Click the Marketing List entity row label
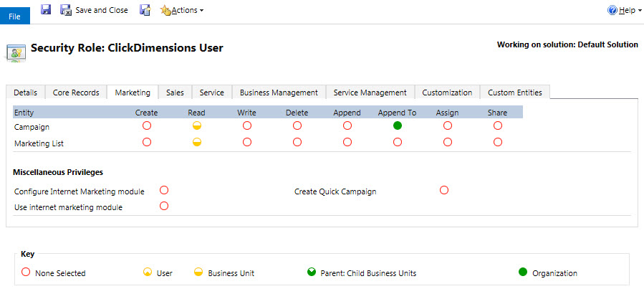Viewport: 644px width, 294px height. tap(39, 143)
